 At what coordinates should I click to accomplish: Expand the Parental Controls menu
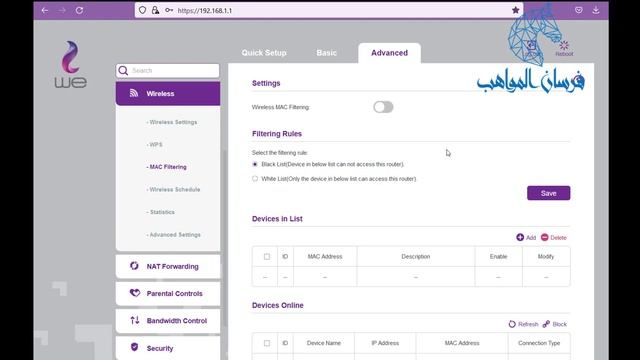coord(168,293)
